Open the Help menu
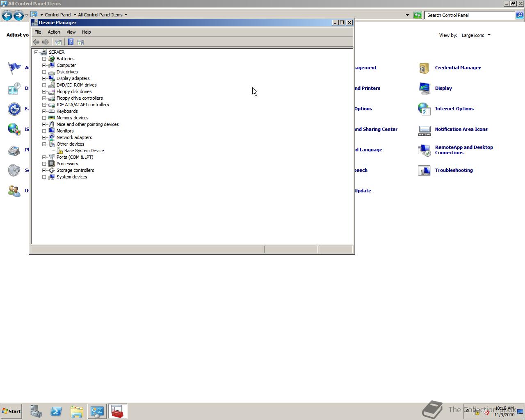The image size is (525, 420). [x=86, y=32]
